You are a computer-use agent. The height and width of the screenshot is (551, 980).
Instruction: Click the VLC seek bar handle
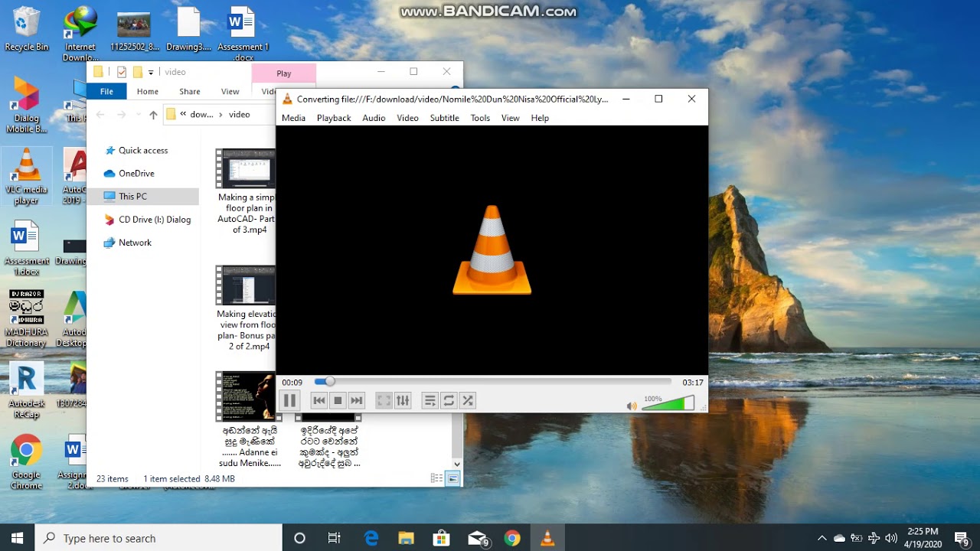tap(330, 381)
